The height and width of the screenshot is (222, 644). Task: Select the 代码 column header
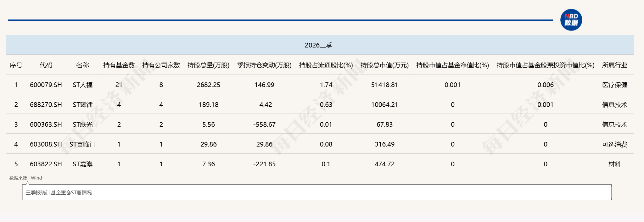pyautogui.click(x=46, y=65)
